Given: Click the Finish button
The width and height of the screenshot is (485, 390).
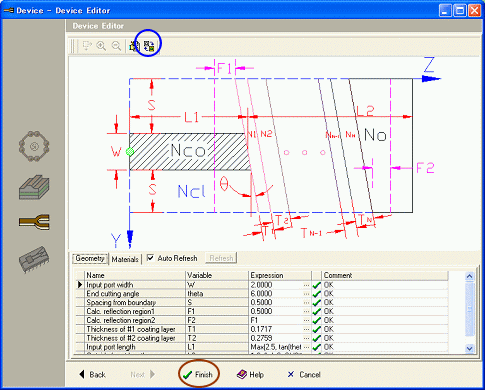Looking at the screenshot, I should 198,374.
